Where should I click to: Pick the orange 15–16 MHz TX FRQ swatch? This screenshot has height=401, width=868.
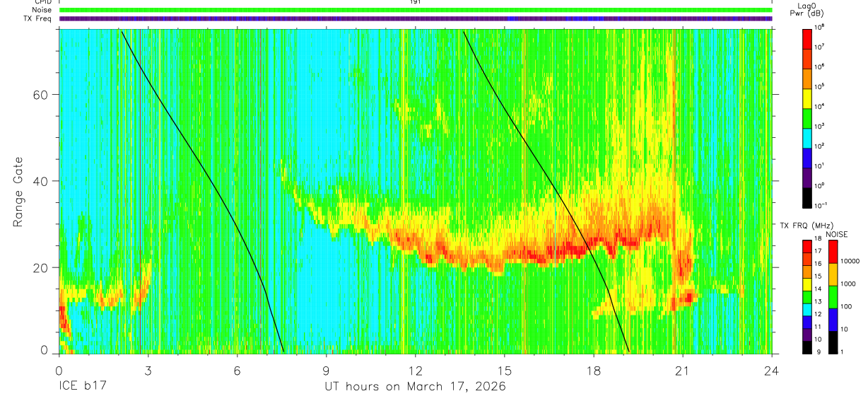(808, 272)
